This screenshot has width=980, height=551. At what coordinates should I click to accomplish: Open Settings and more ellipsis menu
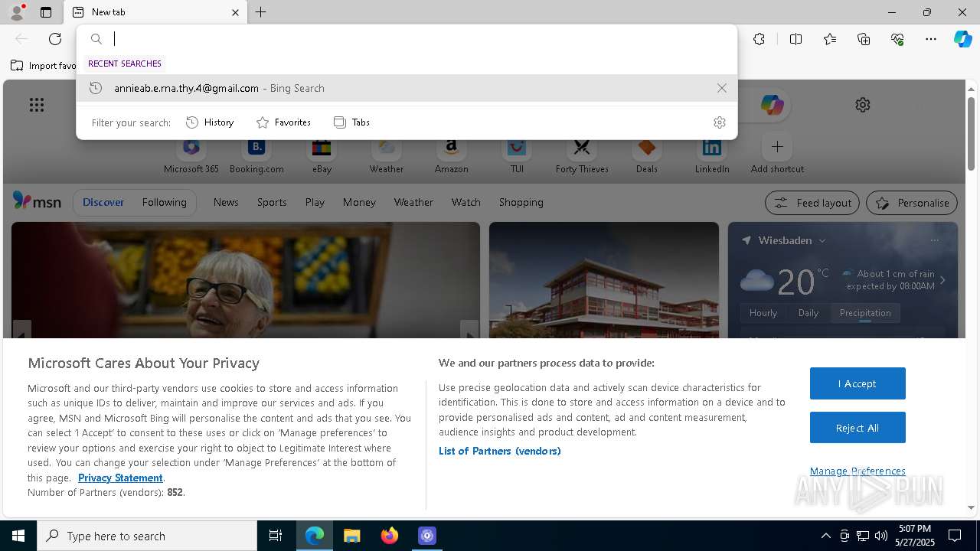point(931,39)
